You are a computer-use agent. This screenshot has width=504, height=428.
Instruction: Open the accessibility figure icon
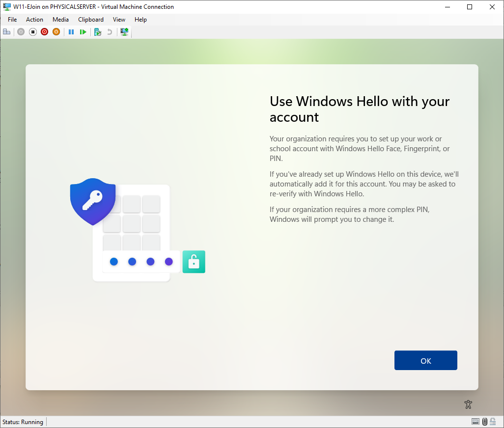[x=468, y=404]
